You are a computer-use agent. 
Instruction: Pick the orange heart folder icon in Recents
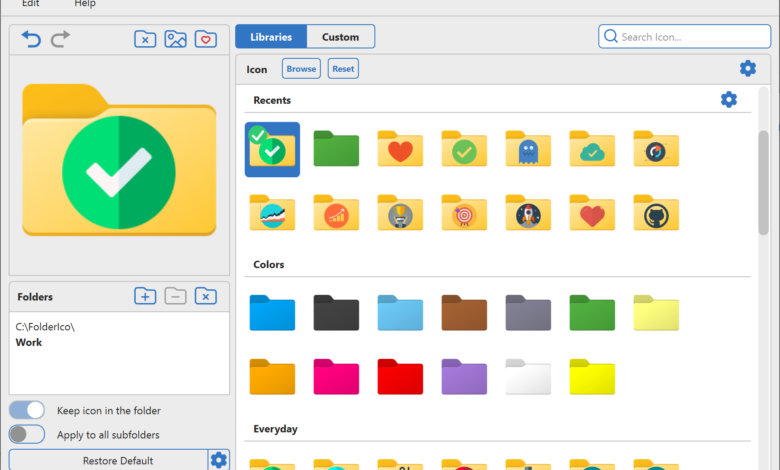[x=400, y=148]
